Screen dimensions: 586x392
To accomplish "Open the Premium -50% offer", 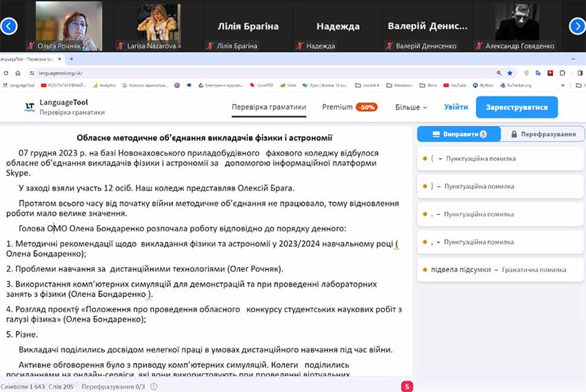I will (349, 107).
